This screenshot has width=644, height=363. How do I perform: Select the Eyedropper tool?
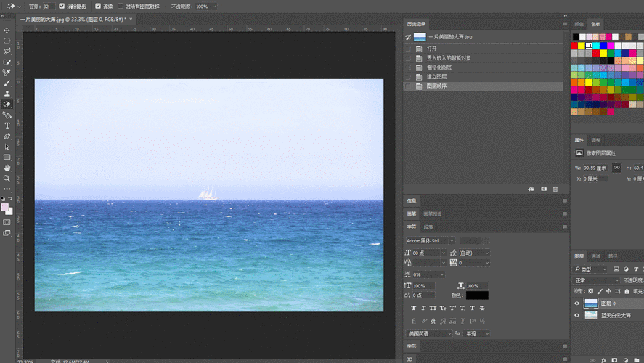7,73
